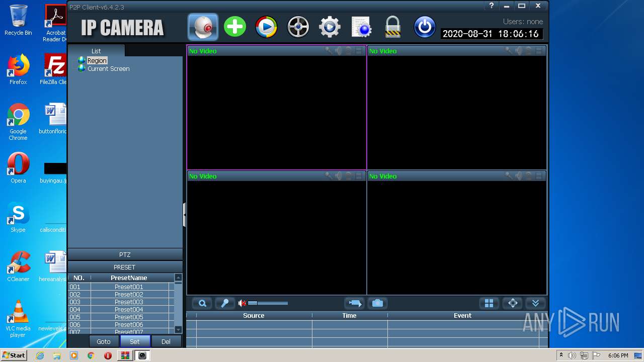Click the Goto button
644x362 pixels.
pyautogui.click(x=104, y=341)
